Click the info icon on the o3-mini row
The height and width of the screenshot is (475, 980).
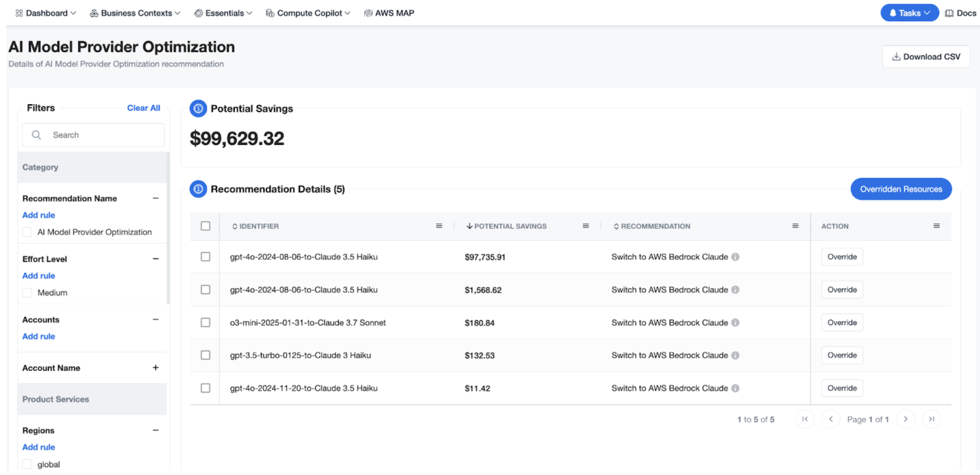coord(735,323)
